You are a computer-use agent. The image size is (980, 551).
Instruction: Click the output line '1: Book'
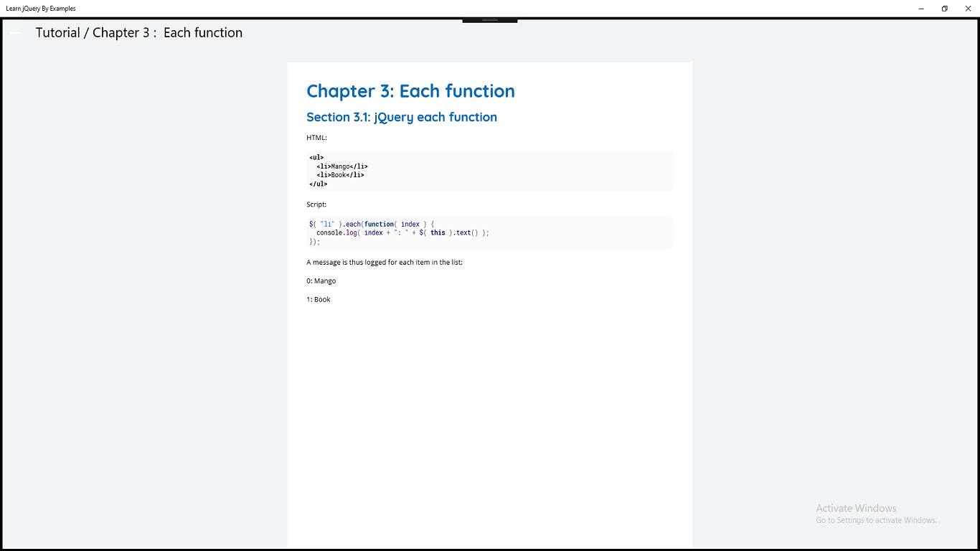point(319,300)
